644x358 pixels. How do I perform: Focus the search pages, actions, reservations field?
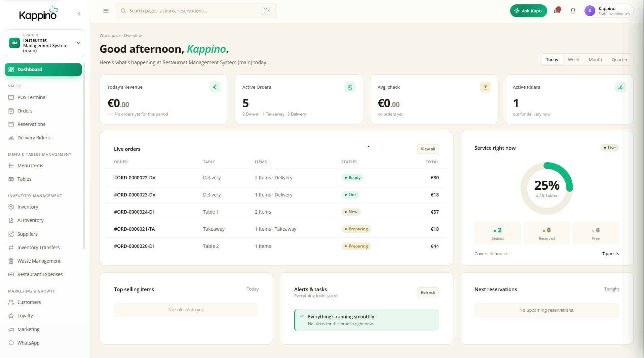[x=196, y=11]
